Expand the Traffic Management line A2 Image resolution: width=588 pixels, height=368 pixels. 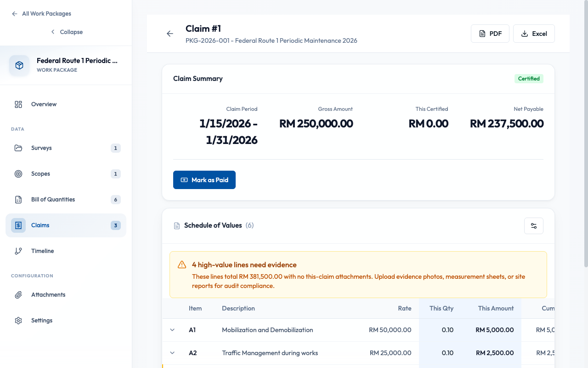(172, 353)
